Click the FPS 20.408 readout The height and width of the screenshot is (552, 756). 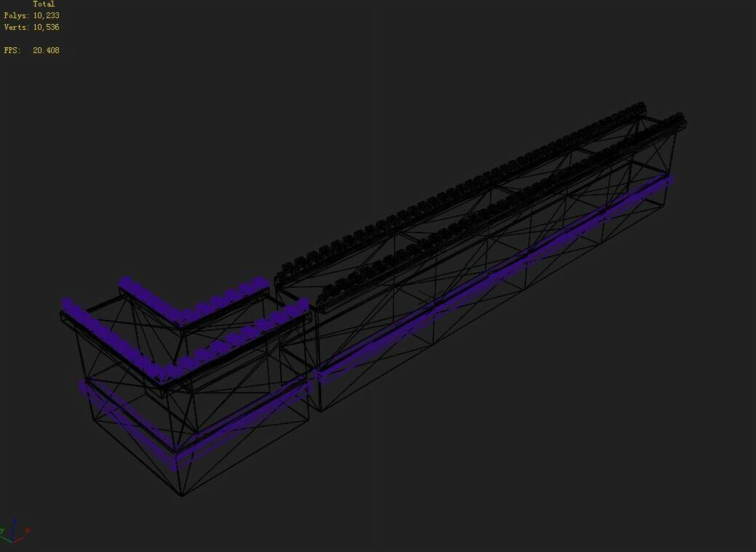point(31,50)
